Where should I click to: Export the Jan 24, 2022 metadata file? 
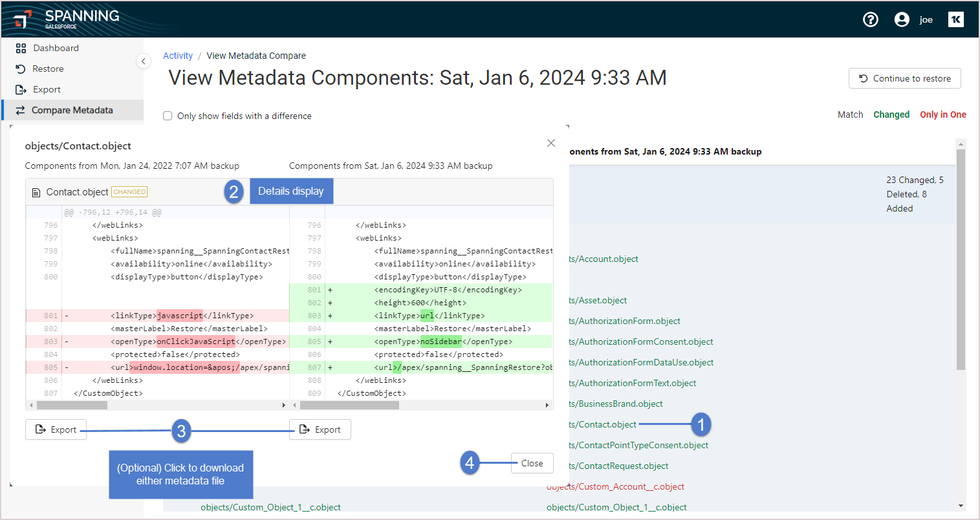(56, 429)
